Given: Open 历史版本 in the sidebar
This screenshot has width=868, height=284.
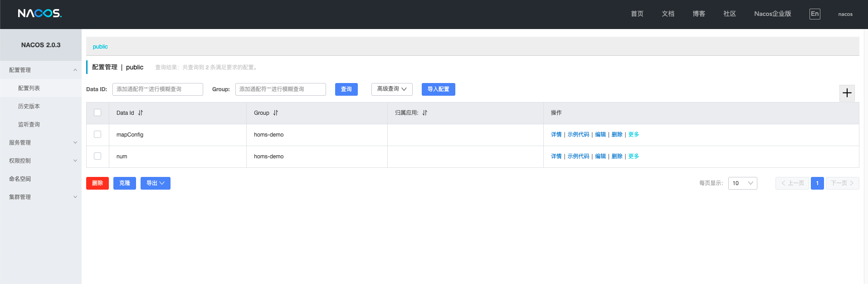Looking at the screenshot, I should click(x=29, y=106).
